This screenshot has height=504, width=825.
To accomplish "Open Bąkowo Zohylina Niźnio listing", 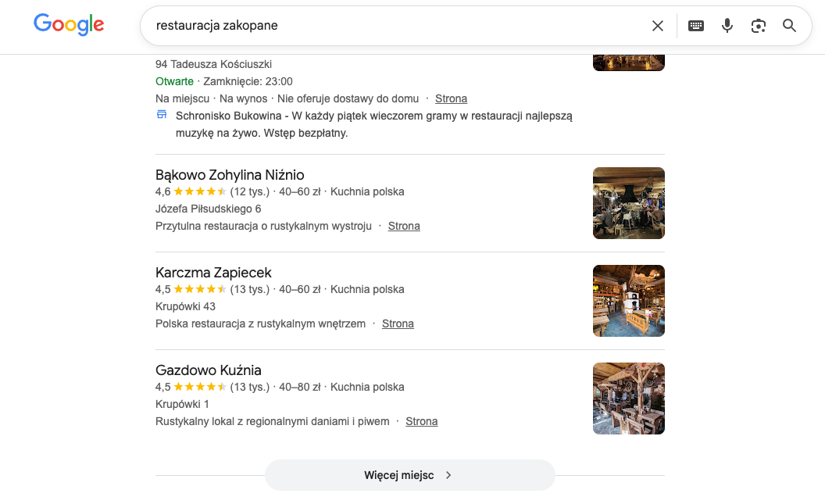I will tap(230, 175).
